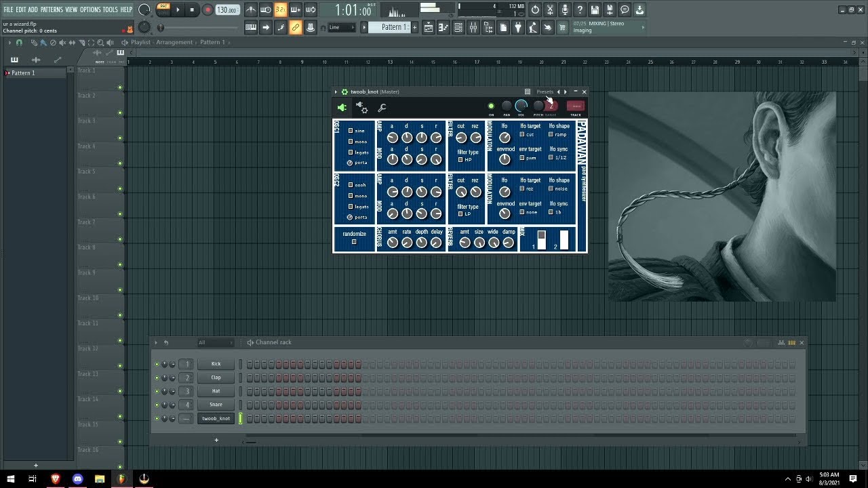
Task: Tick the randomize checkbox
Action: coord(354,242)
